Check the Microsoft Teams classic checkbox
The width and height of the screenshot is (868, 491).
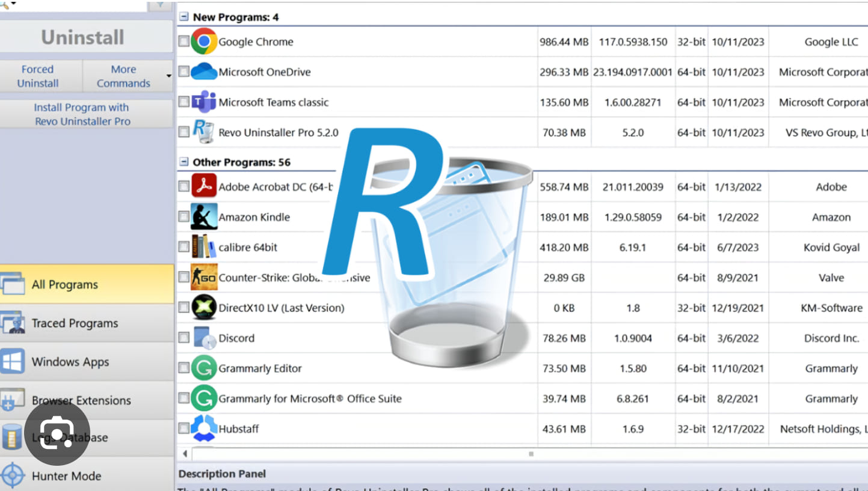coord(183,102)
